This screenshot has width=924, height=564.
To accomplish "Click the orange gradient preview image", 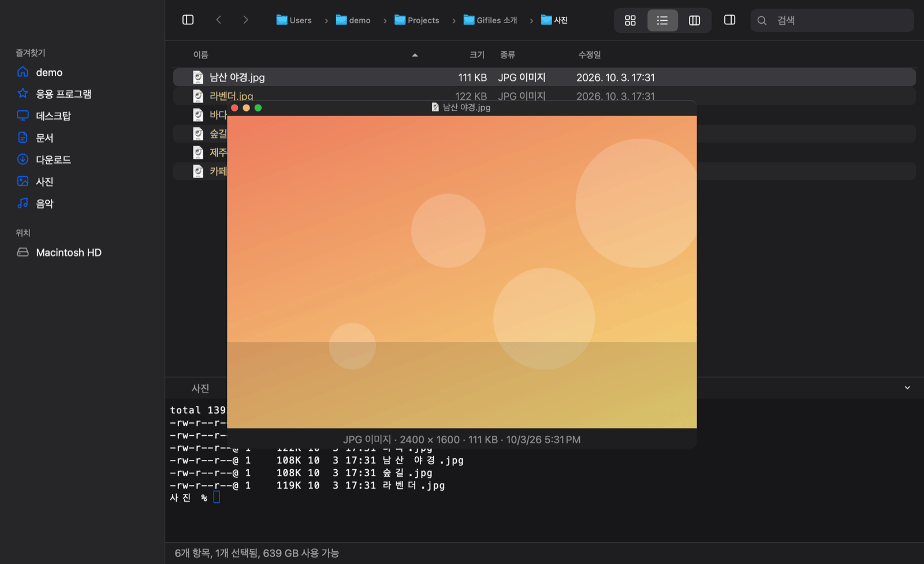I will pos(462,272).
